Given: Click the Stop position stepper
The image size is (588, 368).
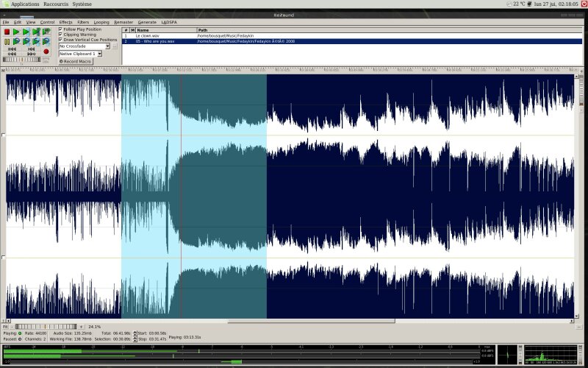Looking at the screenshot, I should [135, 339].
